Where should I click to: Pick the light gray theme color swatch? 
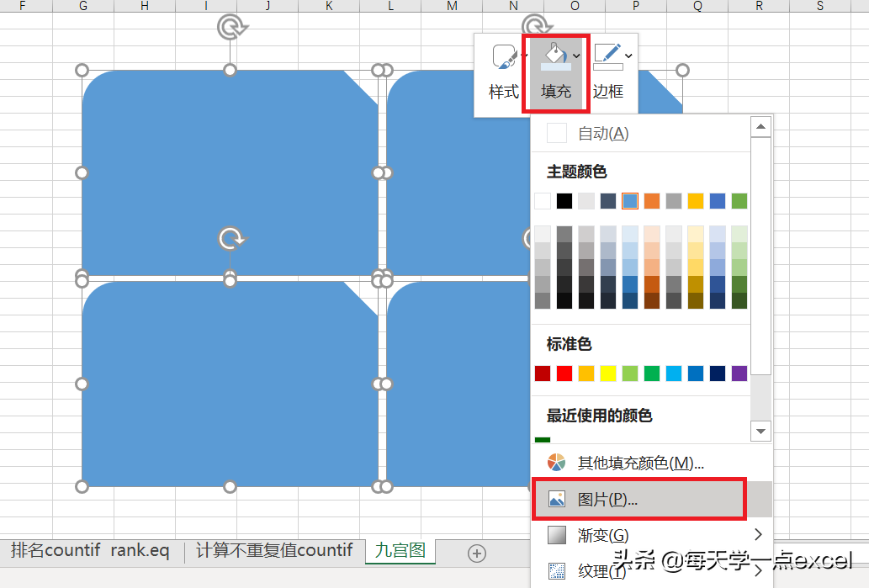pos(586,200)
